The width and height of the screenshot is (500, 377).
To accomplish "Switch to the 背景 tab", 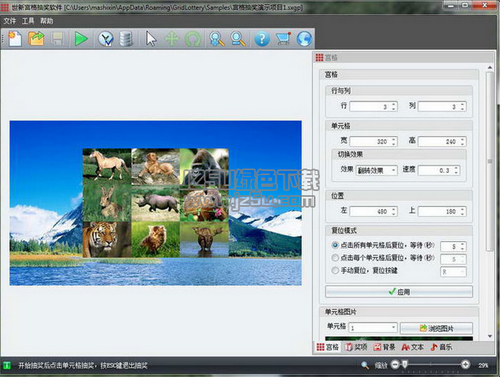I will [x=384, y=347].
